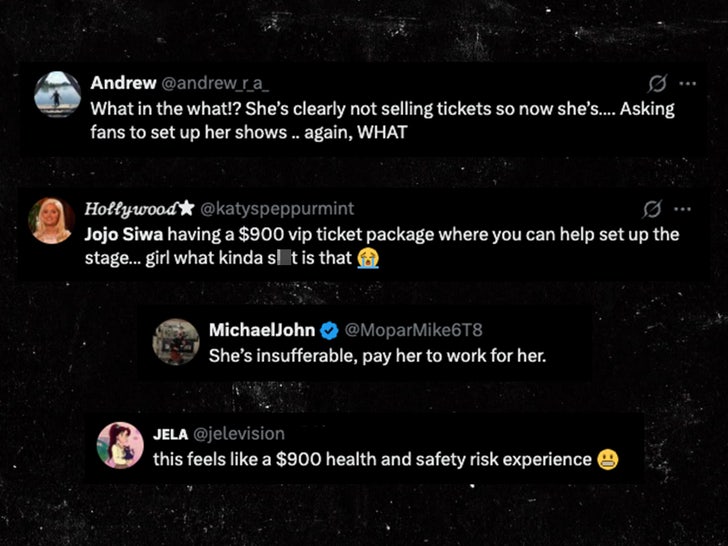
Task: Click the Grok icon on Hollywood's tweet
Action: click(653, 209)
